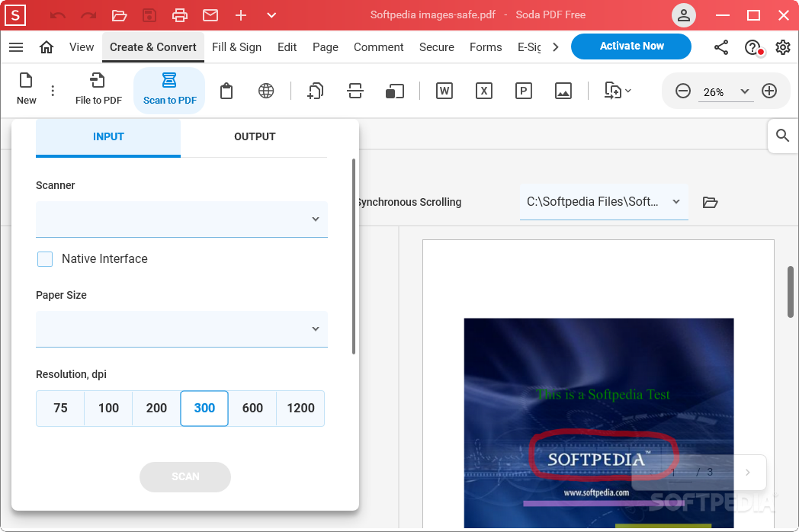Open the Page tab

325,47
